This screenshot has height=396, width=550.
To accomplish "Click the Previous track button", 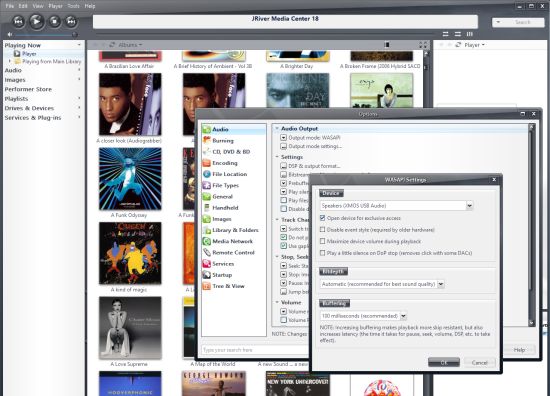I will (x=18, y=22).
